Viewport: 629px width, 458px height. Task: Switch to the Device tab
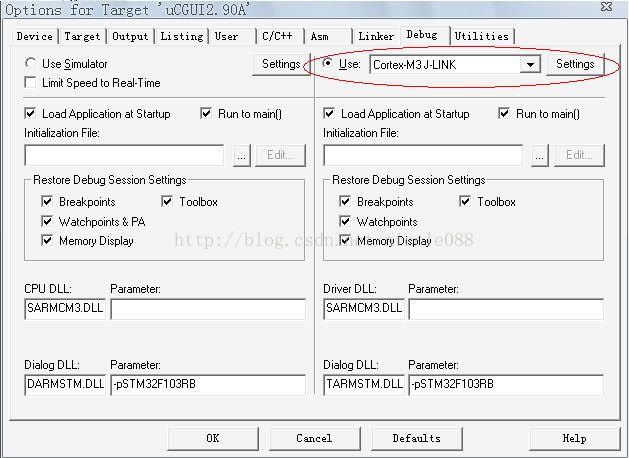(34, 36)
